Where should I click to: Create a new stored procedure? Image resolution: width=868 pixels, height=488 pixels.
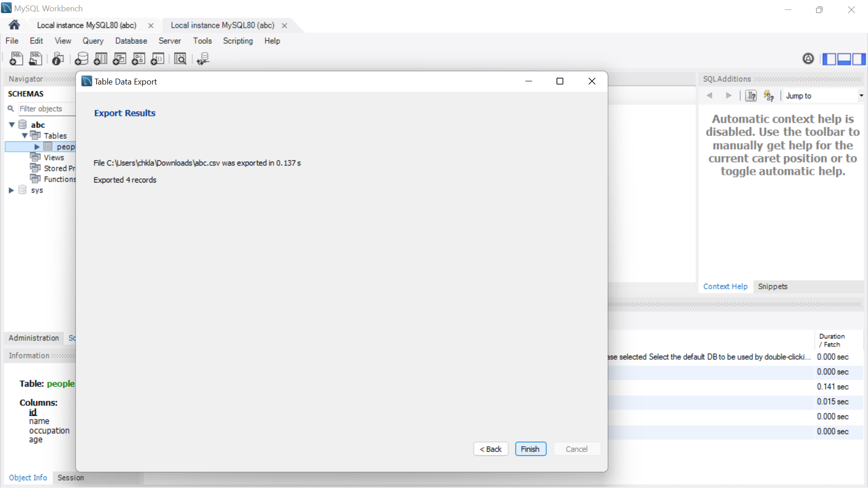click(x=138, y=59)
